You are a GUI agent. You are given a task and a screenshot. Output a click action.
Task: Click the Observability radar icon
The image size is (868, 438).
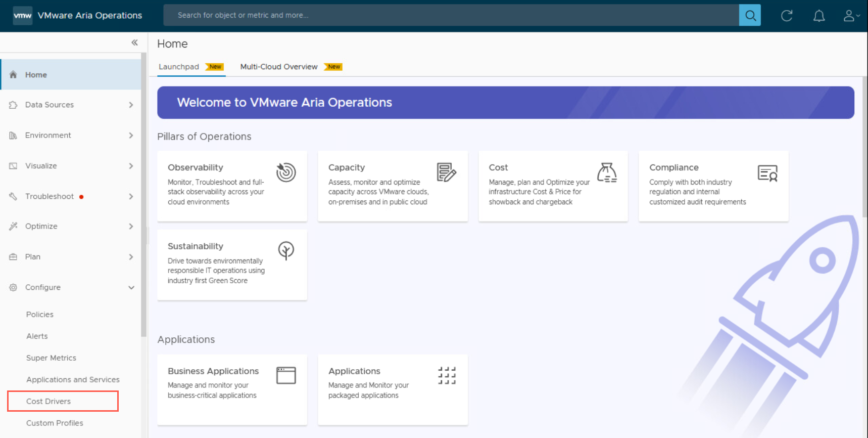tap(286, 172)
